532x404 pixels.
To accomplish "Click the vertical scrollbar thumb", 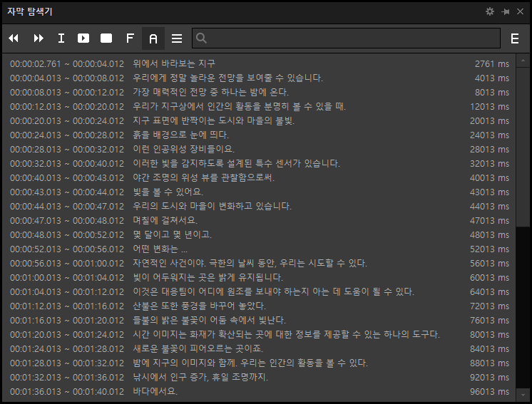I will (523, 147).
